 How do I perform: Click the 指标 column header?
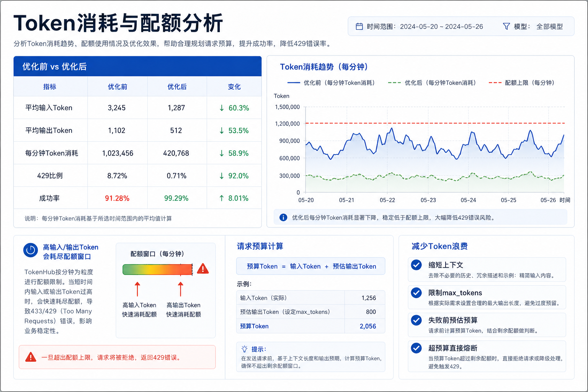click(50, 87)
